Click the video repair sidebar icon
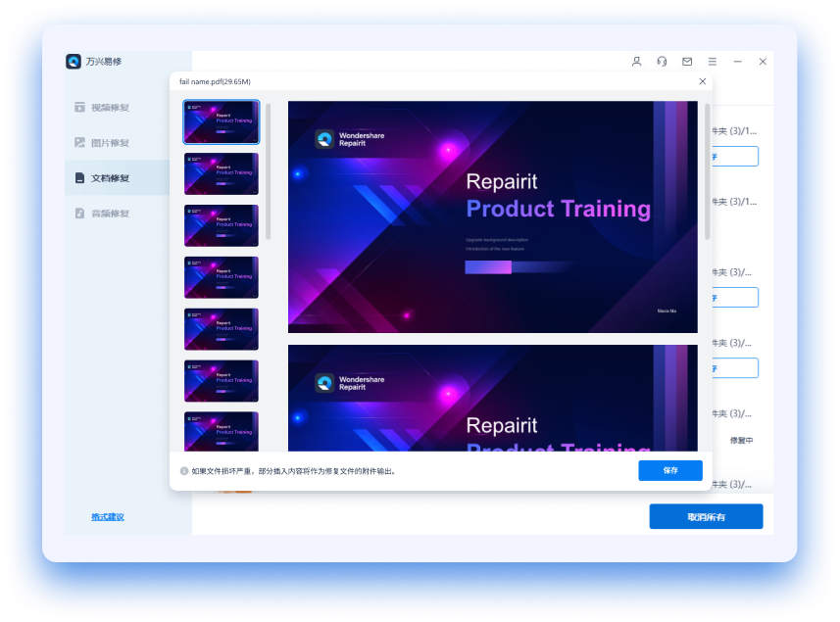The image size is (840, 622). (x=79, y=107)
